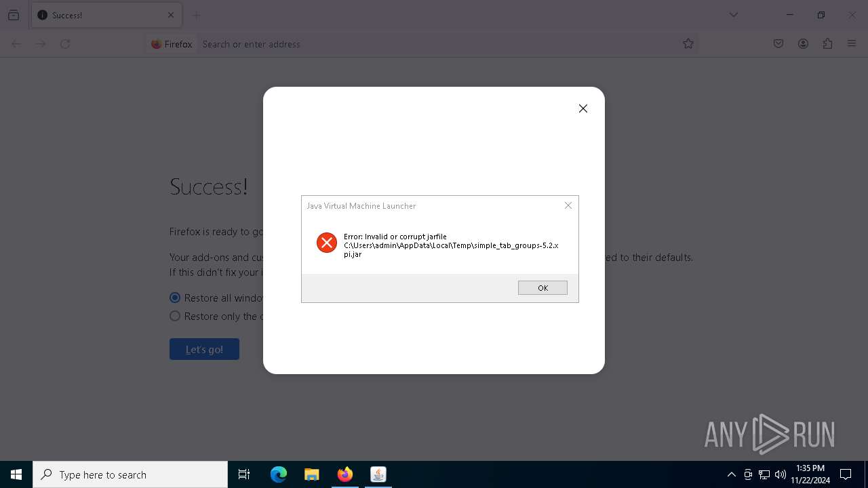Viewport: 868px width, 488px height.
Task: Open File Explorer from taskbar
Action: tap(312, 474)
